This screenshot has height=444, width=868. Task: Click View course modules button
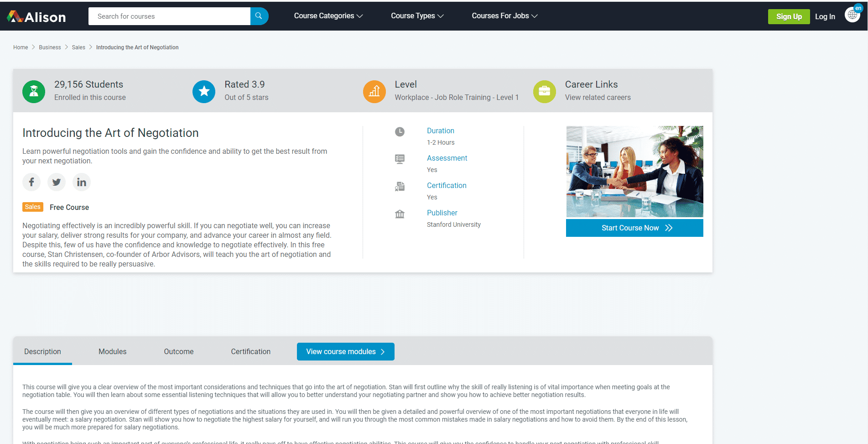[x=346, y=351]
